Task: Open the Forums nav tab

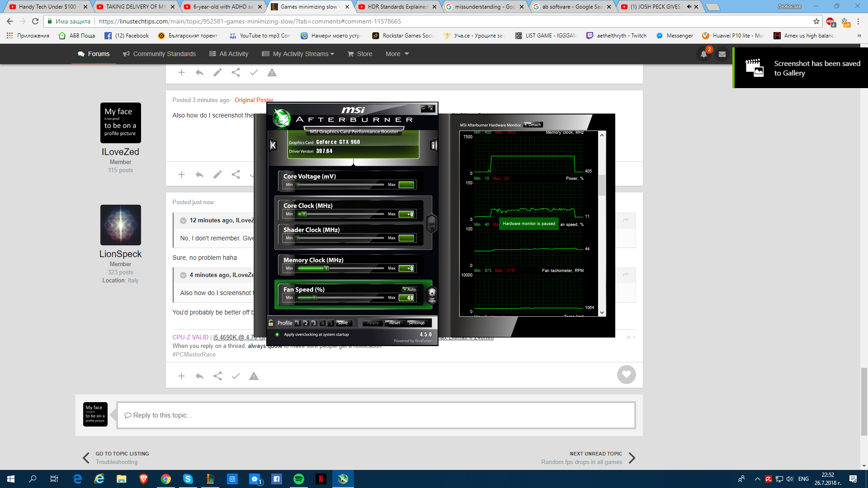Action: pos(94,54)
